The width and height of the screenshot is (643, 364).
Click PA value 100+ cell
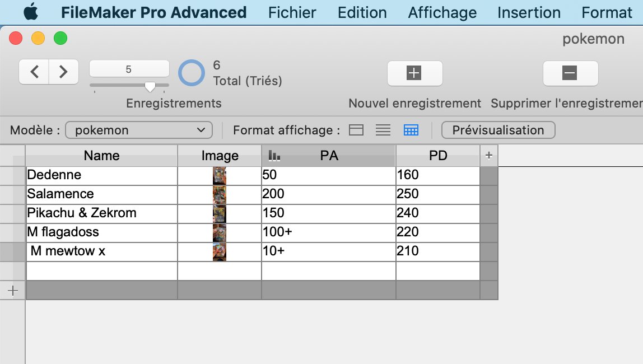tap(328, 233)
